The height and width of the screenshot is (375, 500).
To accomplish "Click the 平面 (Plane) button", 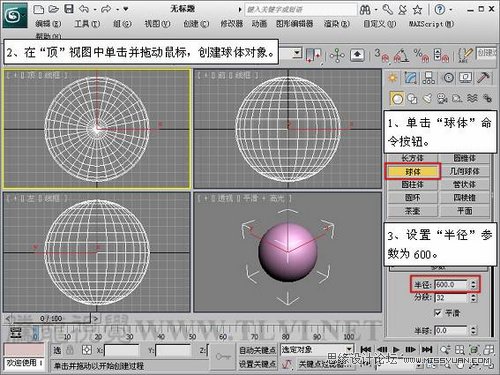I will pyautogui.click(x=465, y=211).
